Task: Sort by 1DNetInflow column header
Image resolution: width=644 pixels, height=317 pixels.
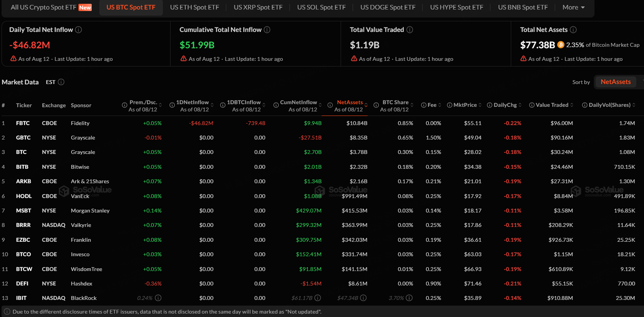Action: point(192,105)
